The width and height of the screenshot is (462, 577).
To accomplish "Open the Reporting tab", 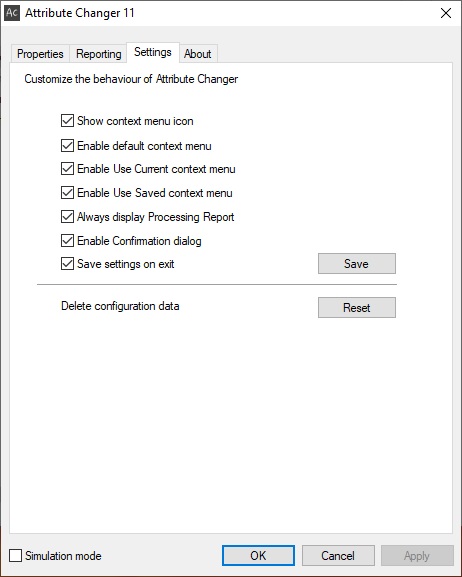I will click(98, 54).
